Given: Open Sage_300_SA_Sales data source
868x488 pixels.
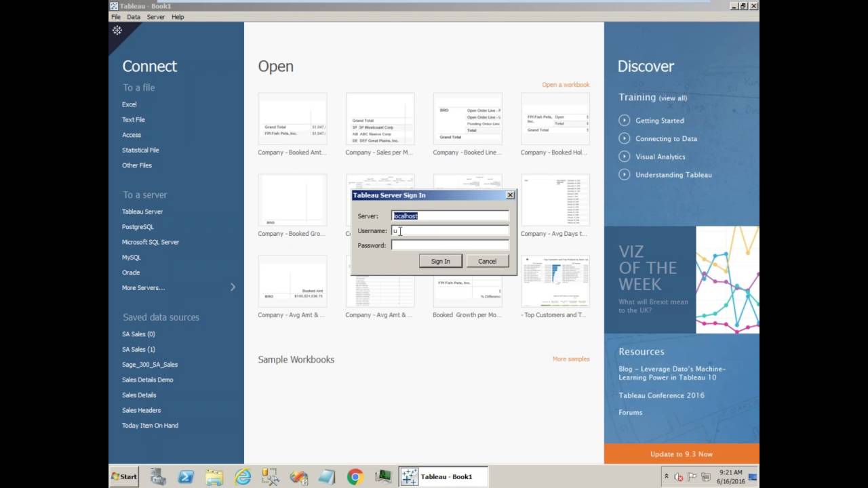Looking at the screenshot, I should [x=150, y=365].
